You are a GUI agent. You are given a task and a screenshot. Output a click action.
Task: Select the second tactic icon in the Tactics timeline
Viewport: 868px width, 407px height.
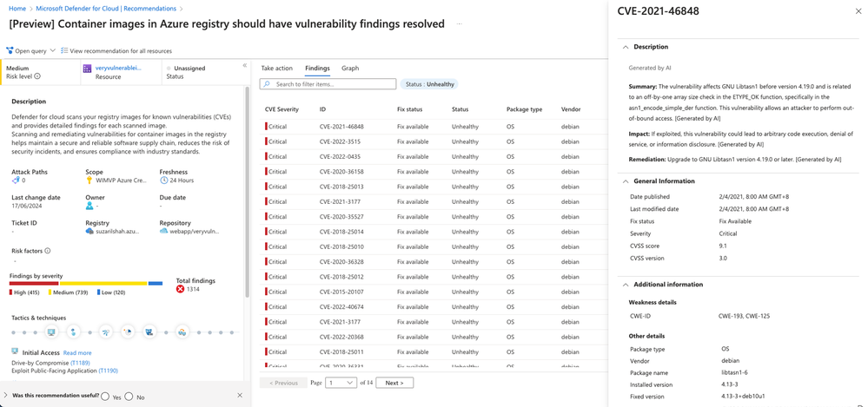(72, 332)
